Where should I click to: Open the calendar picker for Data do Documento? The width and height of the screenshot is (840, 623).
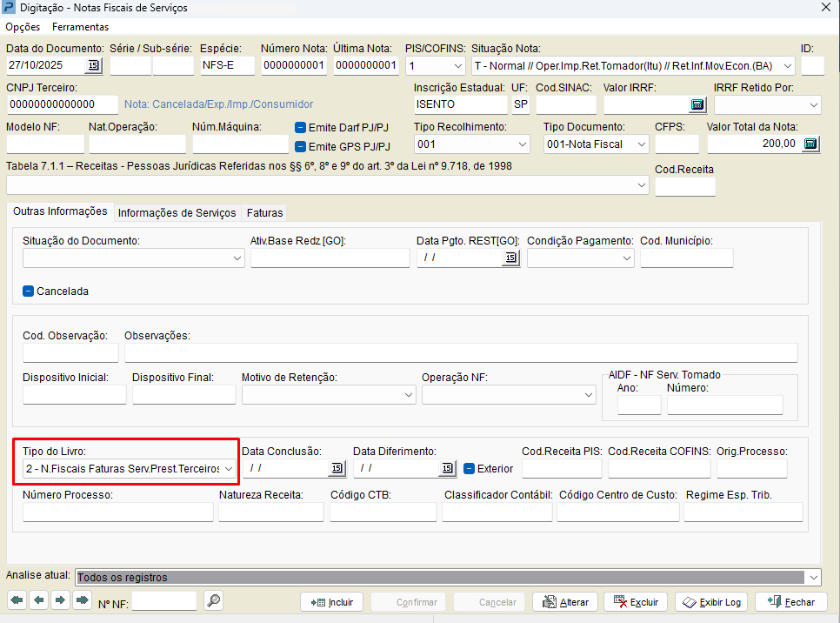[94, 66]
